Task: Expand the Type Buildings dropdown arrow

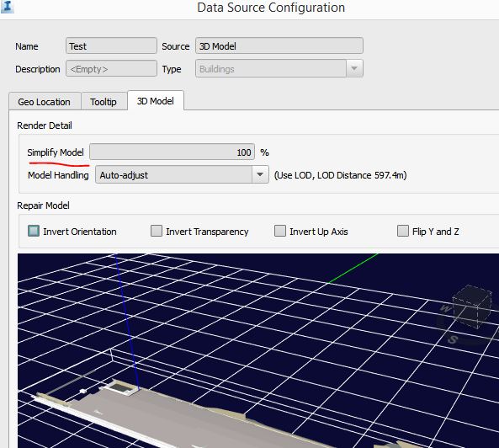Action: pos(354,68)
